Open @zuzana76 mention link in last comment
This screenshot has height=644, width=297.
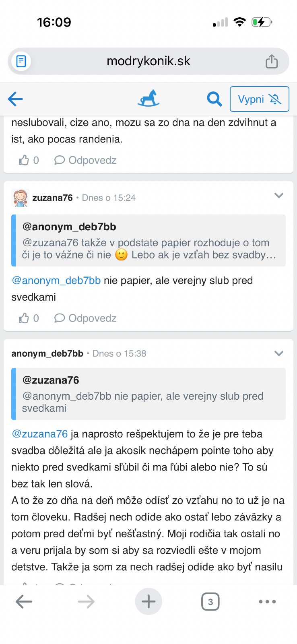39,434
